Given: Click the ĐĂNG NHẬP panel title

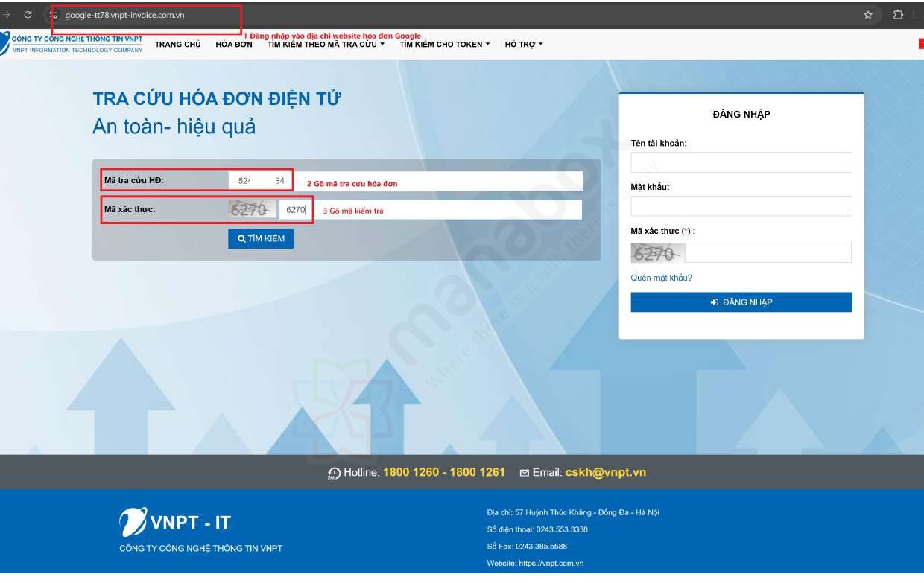Looking at the screenshot, I should click(x=741, y=114).
